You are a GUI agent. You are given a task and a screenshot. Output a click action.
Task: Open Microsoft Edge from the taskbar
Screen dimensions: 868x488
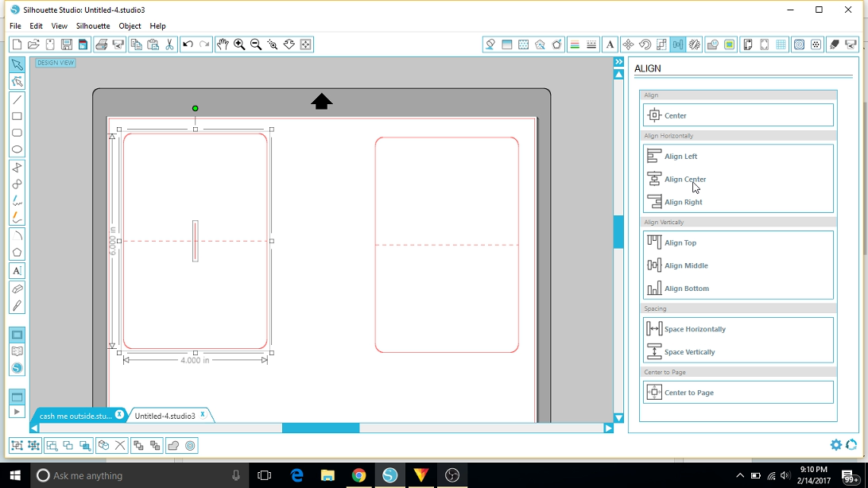point(296,475)
